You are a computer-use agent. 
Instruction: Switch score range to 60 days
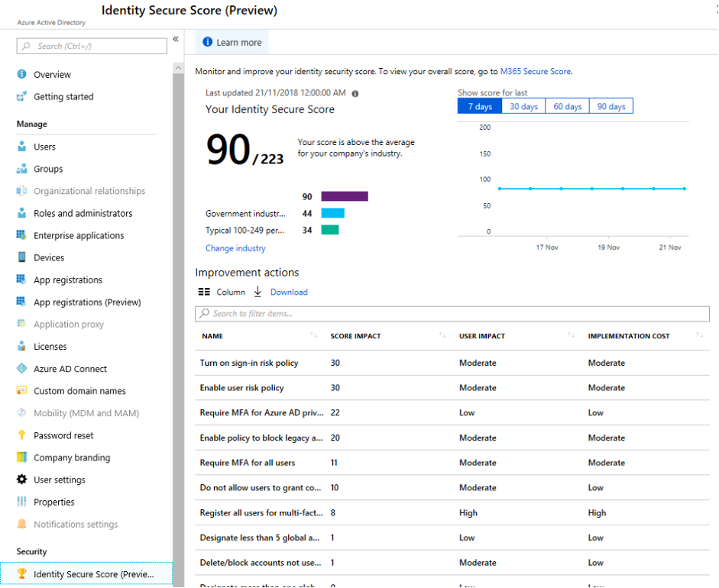pos(567,106)
